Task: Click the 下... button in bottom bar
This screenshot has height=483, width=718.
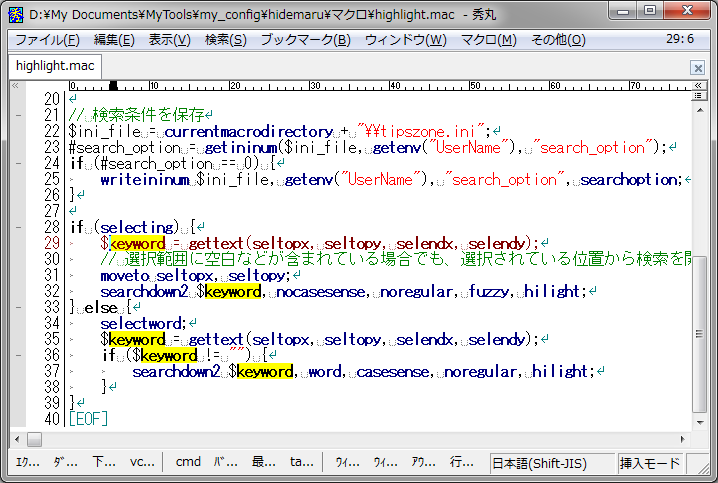Action: [x=104, y=462]
